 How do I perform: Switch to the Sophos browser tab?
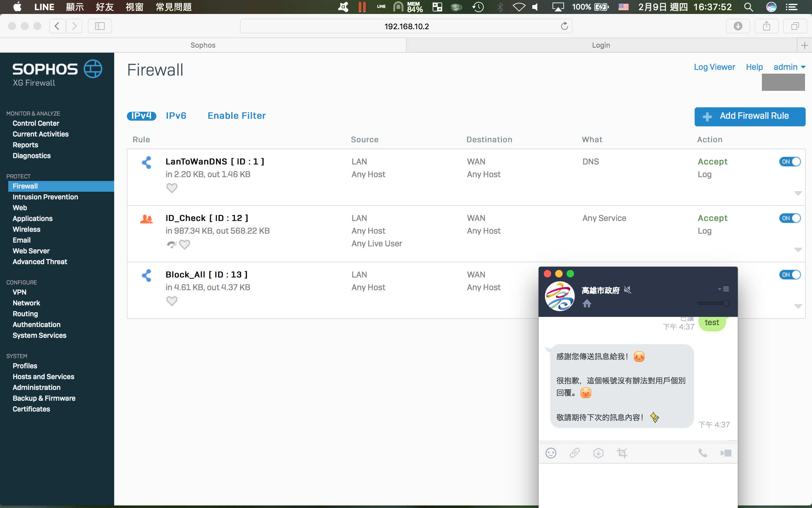203,45
